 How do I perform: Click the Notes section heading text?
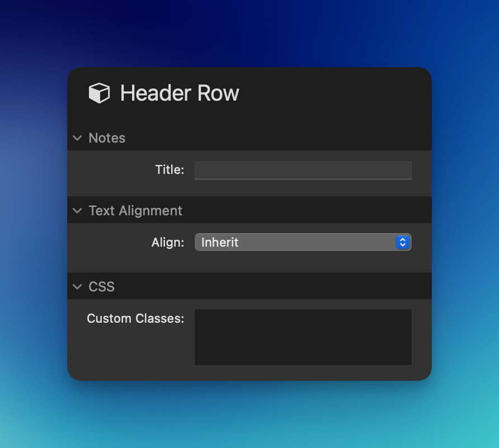[107, 138]
